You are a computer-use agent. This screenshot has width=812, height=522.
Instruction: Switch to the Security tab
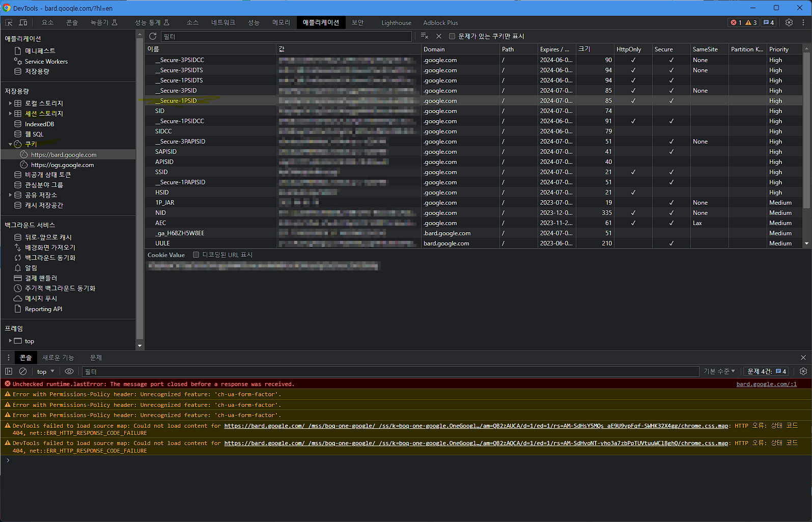coord(357,22)
